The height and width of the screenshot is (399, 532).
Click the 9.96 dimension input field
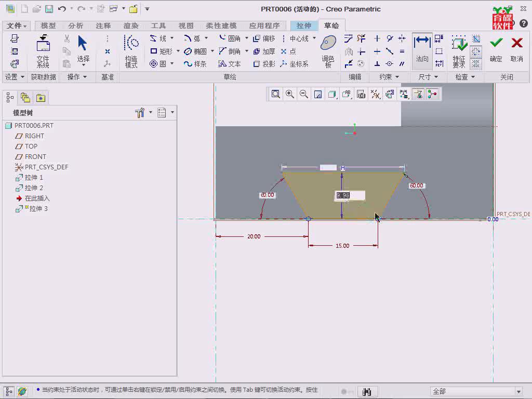350,195
